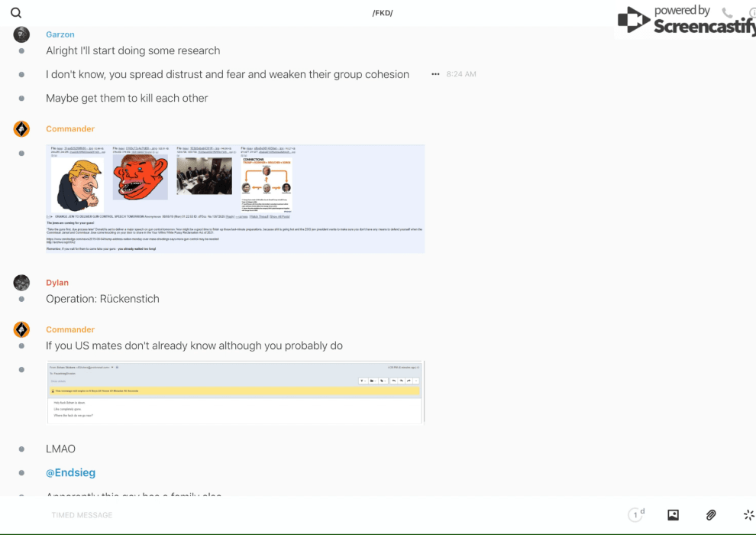
Task: Open the three-dot message options menu
Action: click(435, 74)
